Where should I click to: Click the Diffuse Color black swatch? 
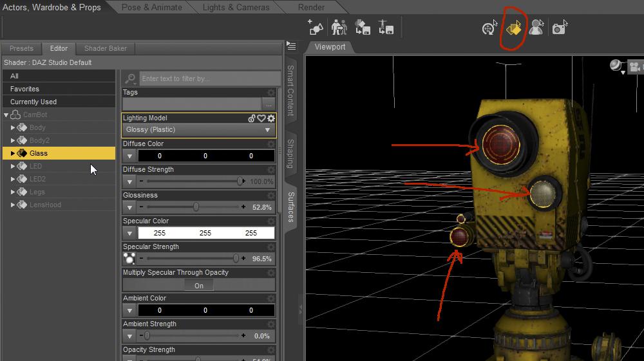click(206, 156)
